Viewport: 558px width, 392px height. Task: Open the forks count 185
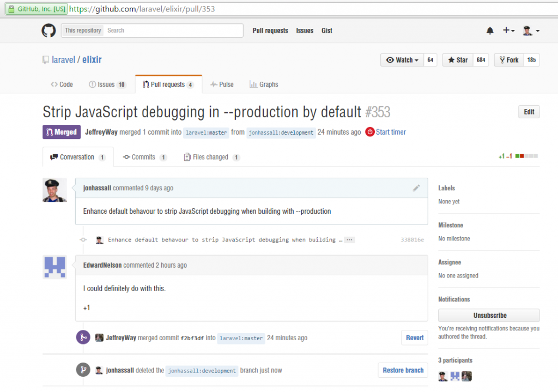[x=531, y=60]
